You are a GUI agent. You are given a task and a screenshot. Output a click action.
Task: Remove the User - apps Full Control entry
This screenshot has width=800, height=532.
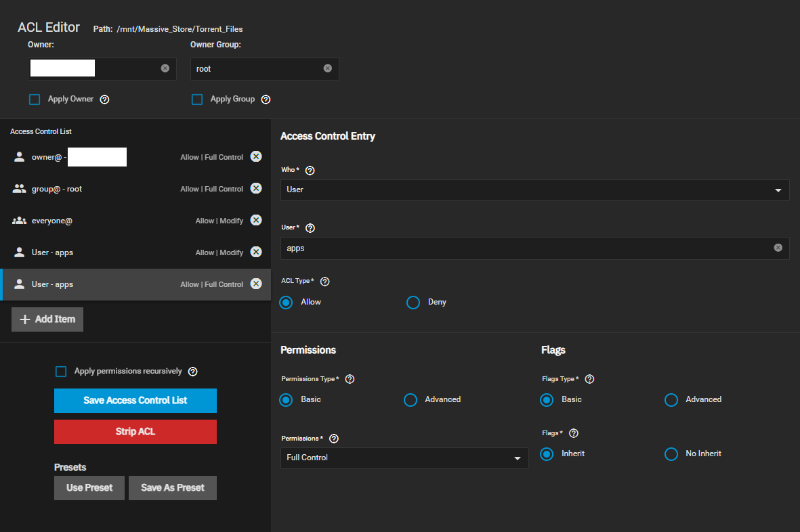[x=256, y=284]
